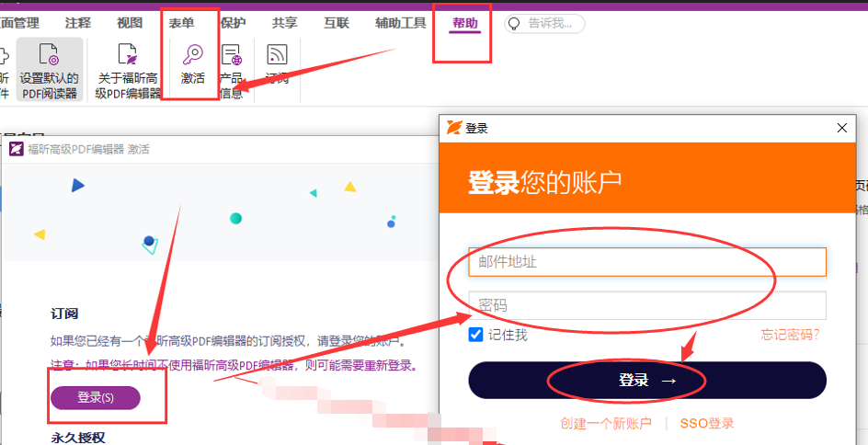Click 创建一个新账户 link
The height and width of the screenshot is (445, 868).
606,424
